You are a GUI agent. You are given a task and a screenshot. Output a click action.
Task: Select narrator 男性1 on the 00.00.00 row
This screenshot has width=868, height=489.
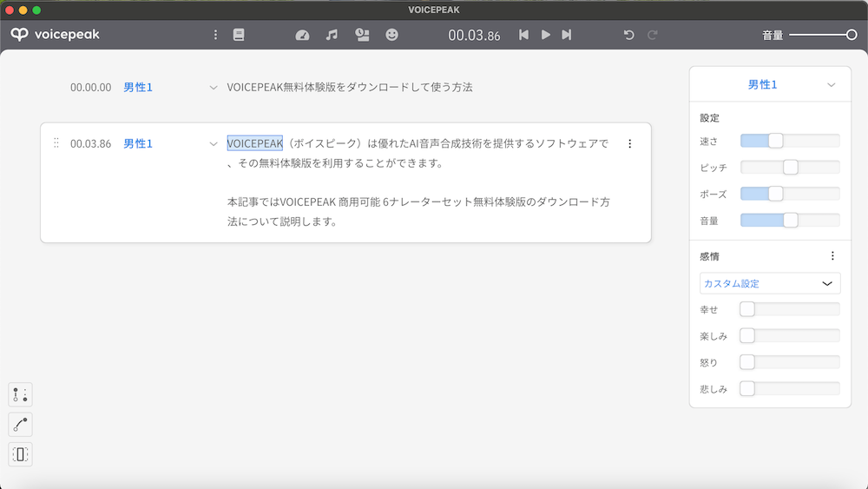coord(138,88)
